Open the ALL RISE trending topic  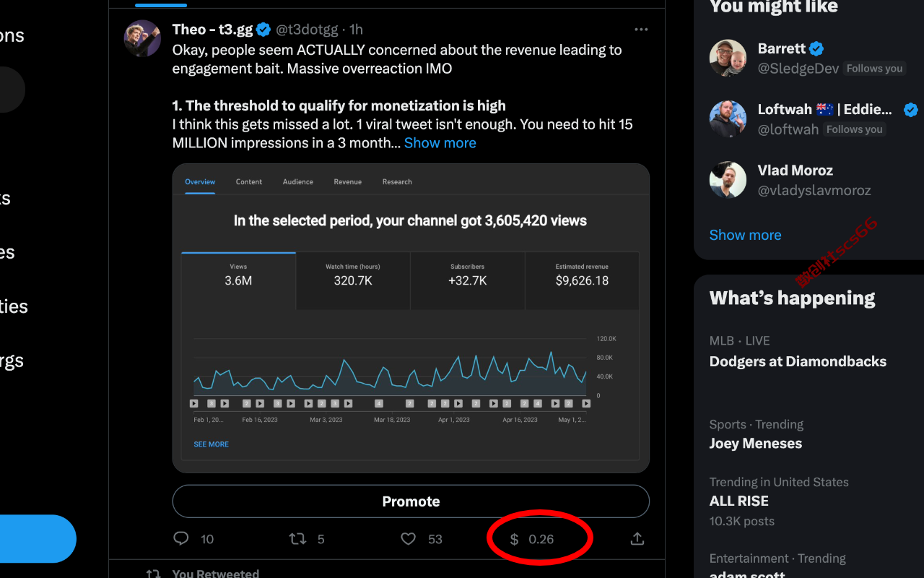coord(738,501)
